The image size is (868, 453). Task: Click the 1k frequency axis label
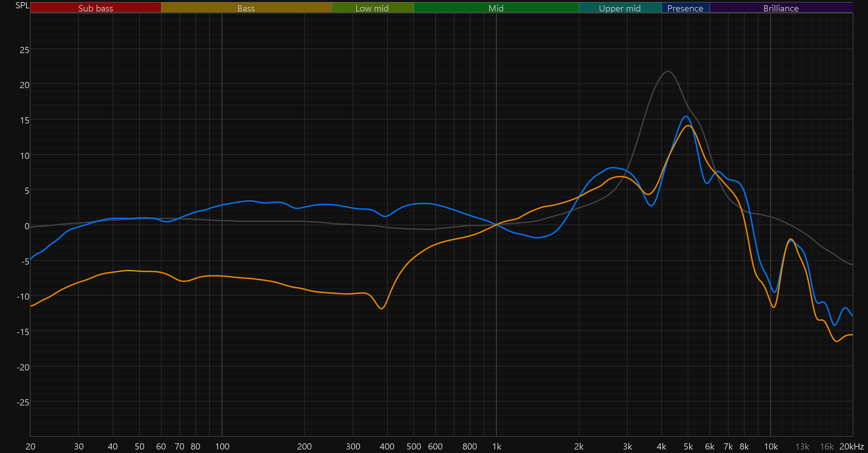click(496, 446)
